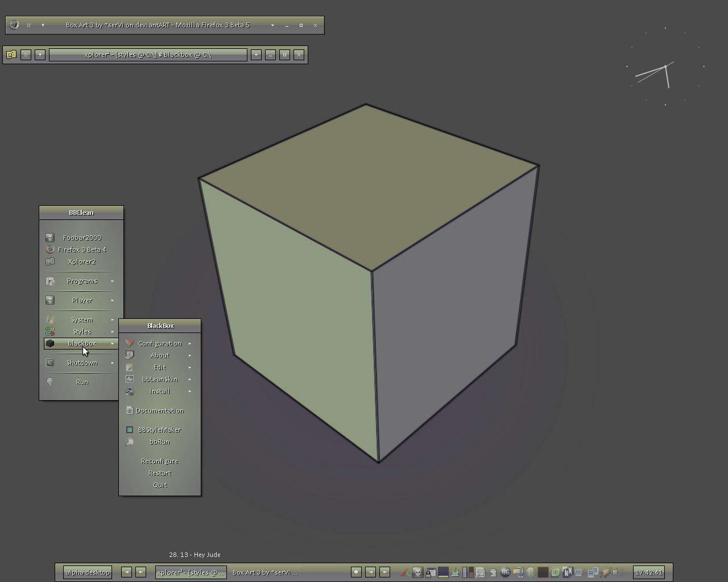728x582 pixels.
Task: Launch Firefox 3 Beta 4 from menu
Action: (82, 250)
